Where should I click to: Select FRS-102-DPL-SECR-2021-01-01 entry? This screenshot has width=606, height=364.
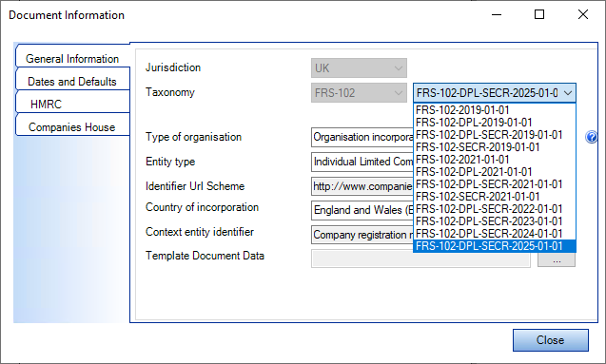(495, 184)
